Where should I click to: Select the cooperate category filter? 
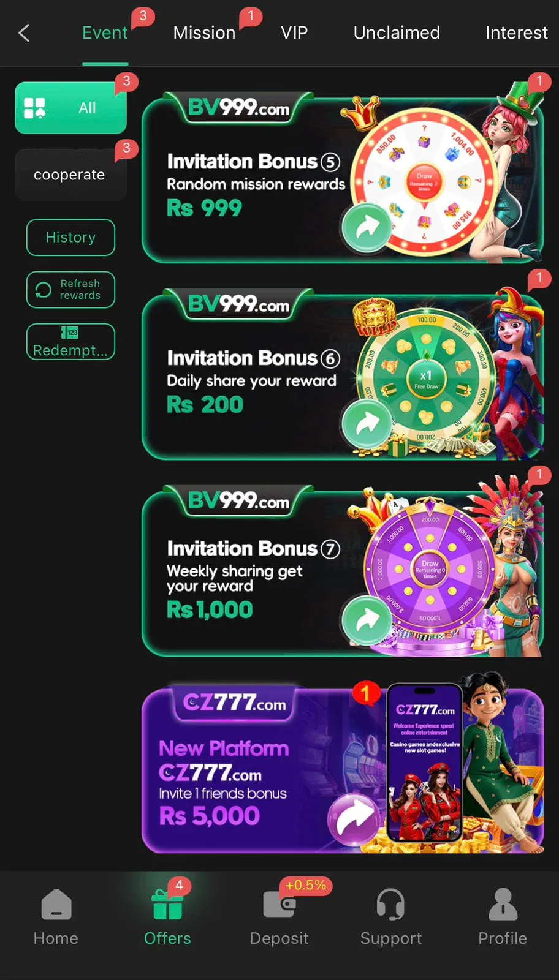tap(70, 175)
